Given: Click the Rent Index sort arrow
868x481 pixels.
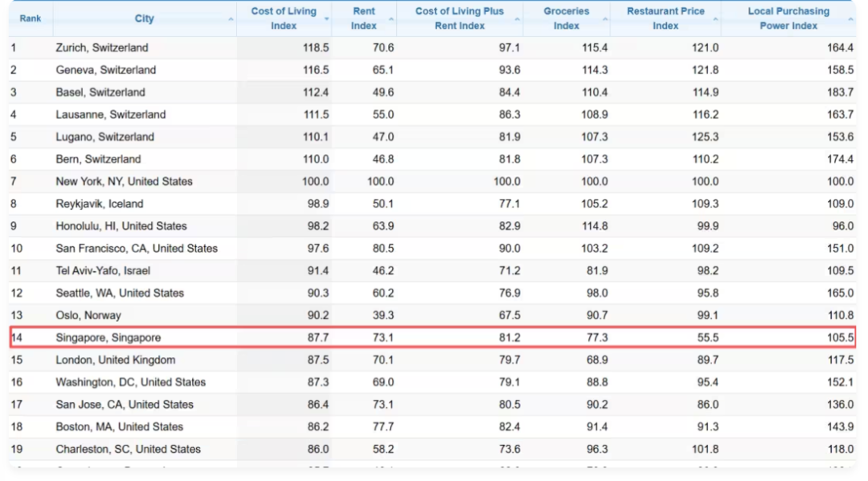Looking at the screenshot, I should [x=391, y=19].
